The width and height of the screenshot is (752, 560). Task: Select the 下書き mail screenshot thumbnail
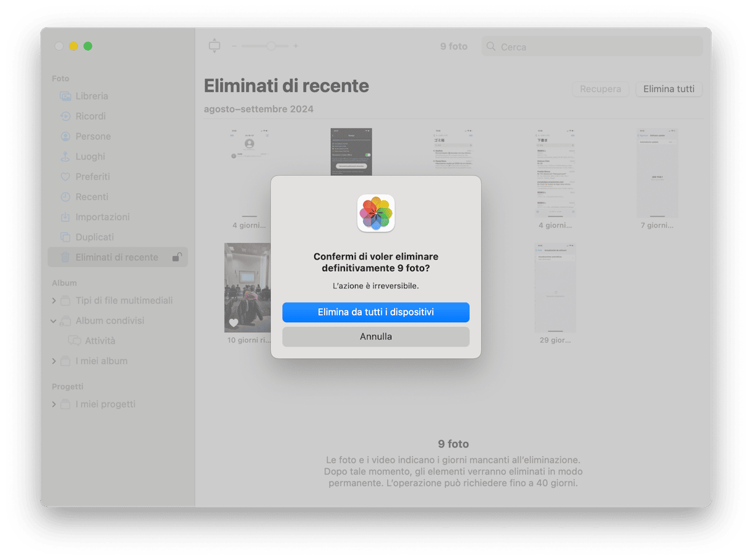555,173
